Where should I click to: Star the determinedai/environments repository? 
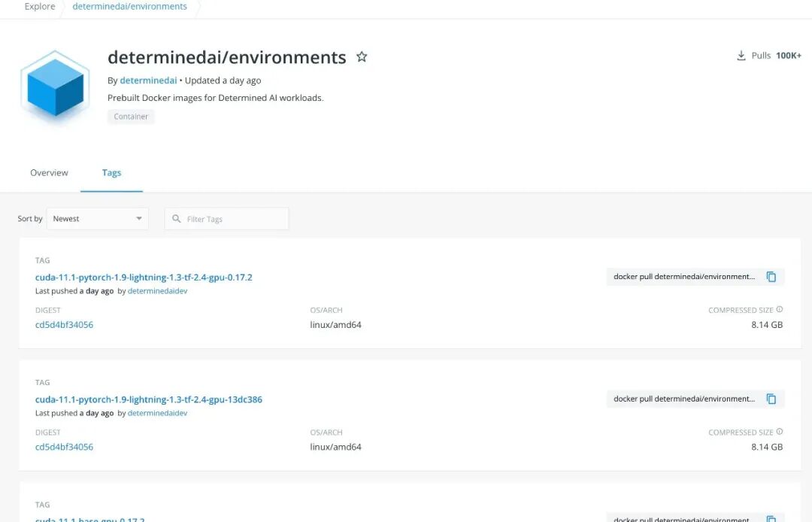pos(362,56)
